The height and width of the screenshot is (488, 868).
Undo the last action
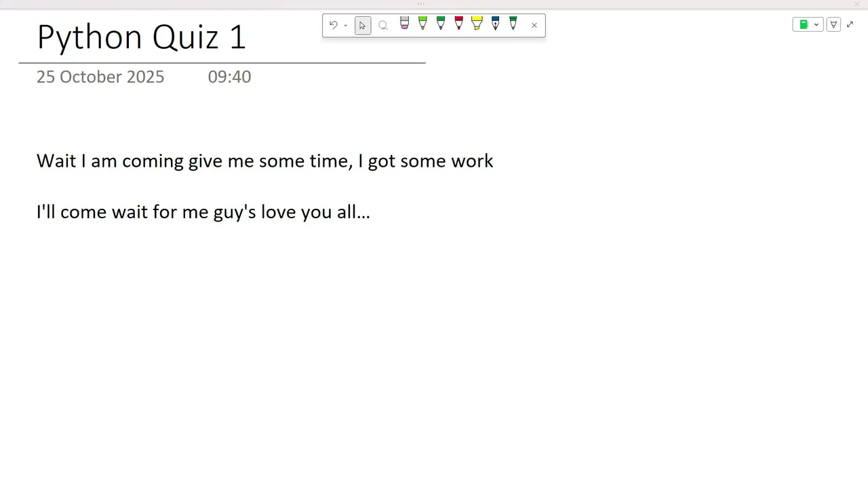[x=333, y=26]
